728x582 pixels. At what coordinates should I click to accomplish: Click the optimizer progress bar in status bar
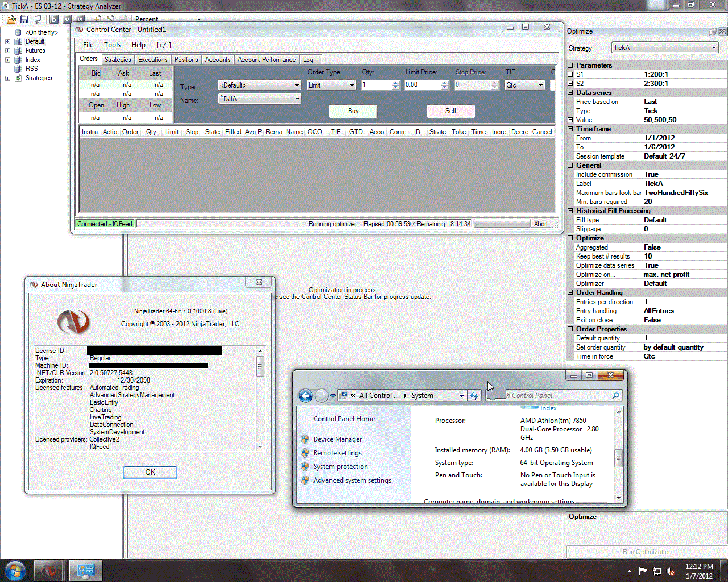click(501, 224)
